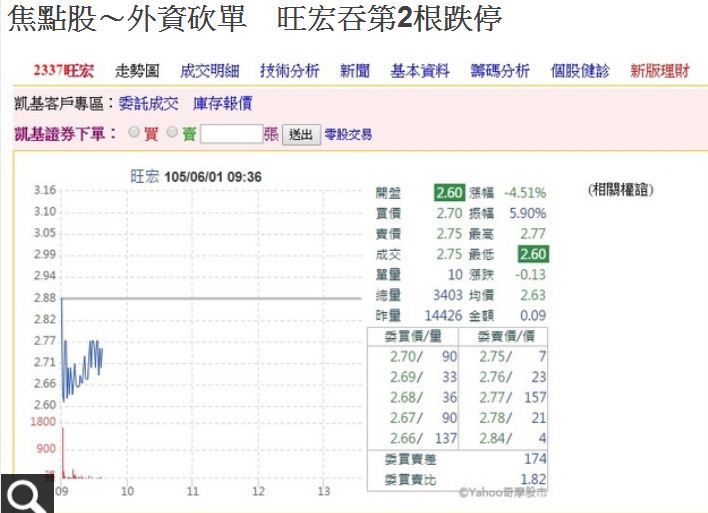Click the 2337旺宏 stock title

[64, 71]
